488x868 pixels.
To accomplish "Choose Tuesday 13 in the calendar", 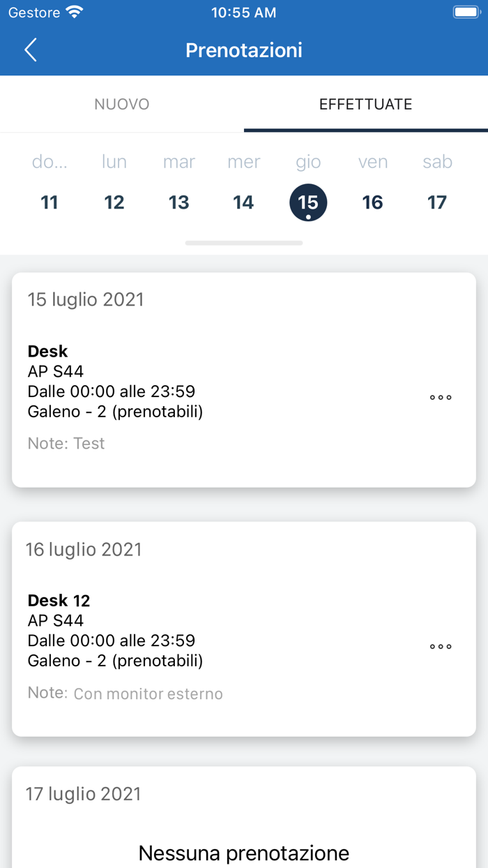I will coord(178,202).
